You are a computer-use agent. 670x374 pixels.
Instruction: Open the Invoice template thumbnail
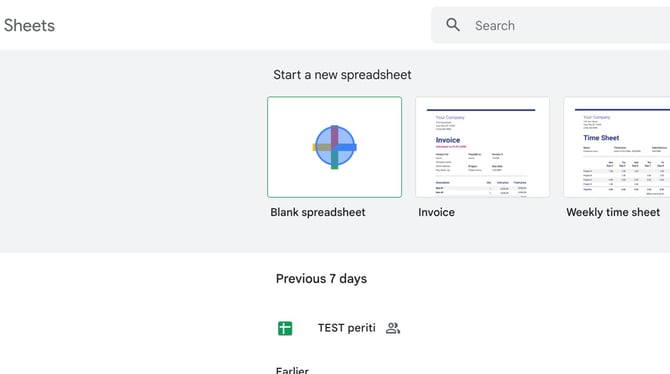[482, 147]
